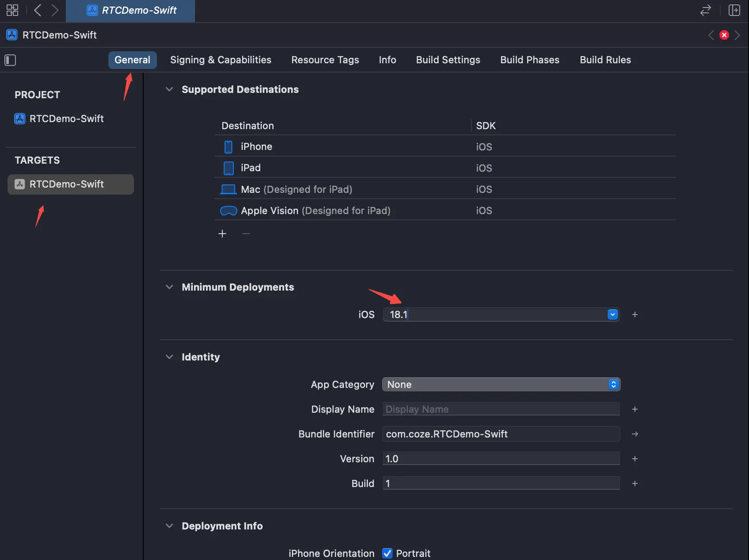The image size is (749, 560).
Task: Click the Apple Vision destination icon
Action: (x=229, y=211)
